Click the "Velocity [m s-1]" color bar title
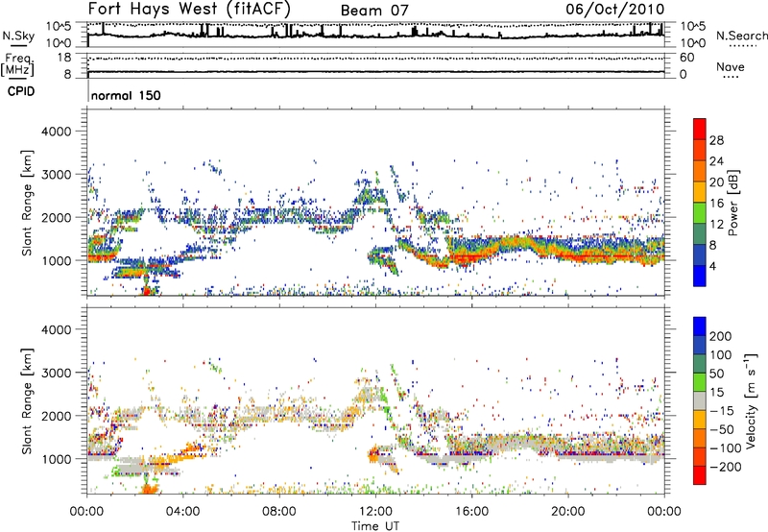This screenshot has height=532, width=768. point(751,401)
